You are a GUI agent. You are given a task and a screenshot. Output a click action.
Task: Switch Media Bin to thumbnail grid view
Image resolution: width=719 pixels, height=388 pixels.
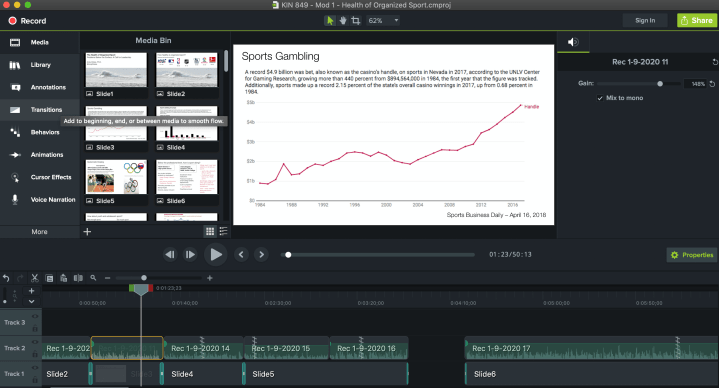(x=210, y=232)
